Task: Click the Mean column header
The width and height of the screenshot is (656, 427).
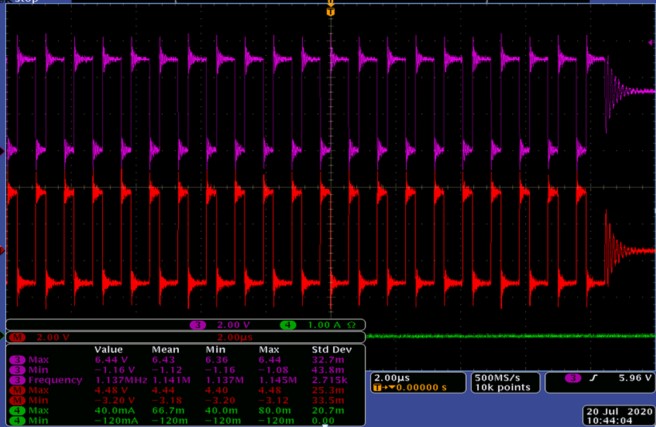Action: pyautogui.click(x=165, y=350)
